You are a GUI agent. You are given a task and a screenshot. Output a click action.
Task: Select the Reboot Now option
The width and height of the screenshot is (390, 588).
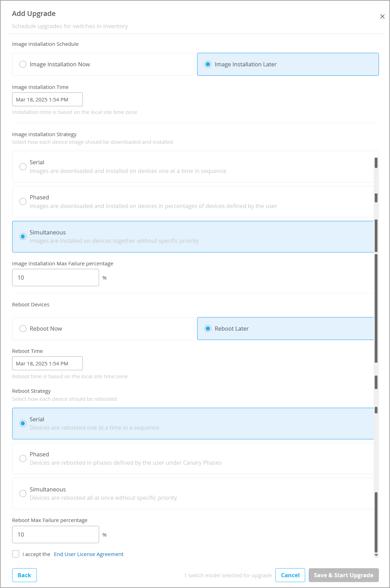click(x=23, y=329)
